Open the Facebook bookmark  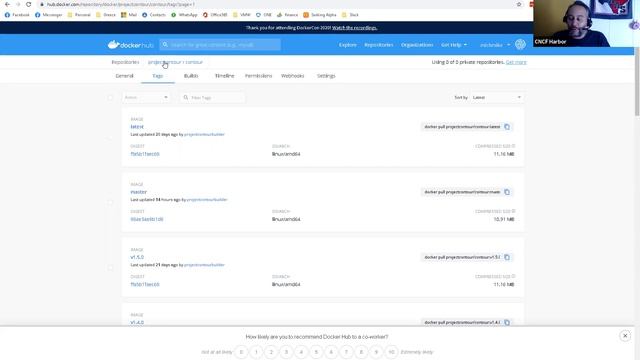tap(17, 15)
